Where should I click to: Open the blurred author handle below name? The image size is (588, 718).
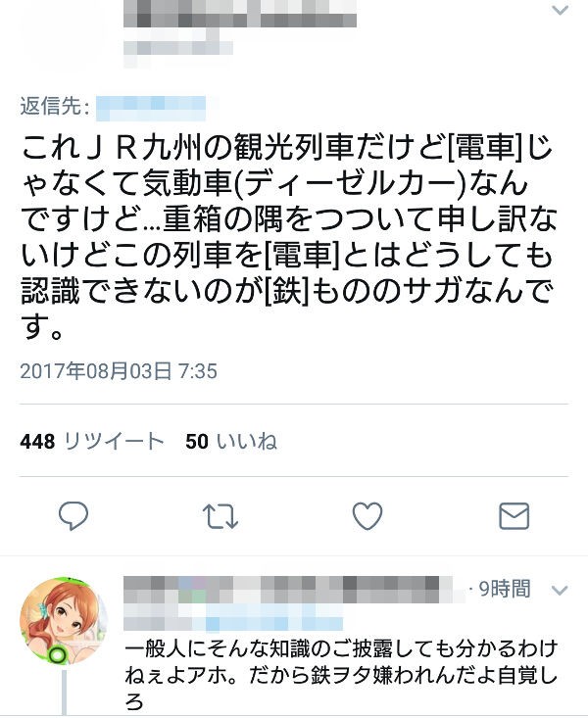click(x=178, y=49)
